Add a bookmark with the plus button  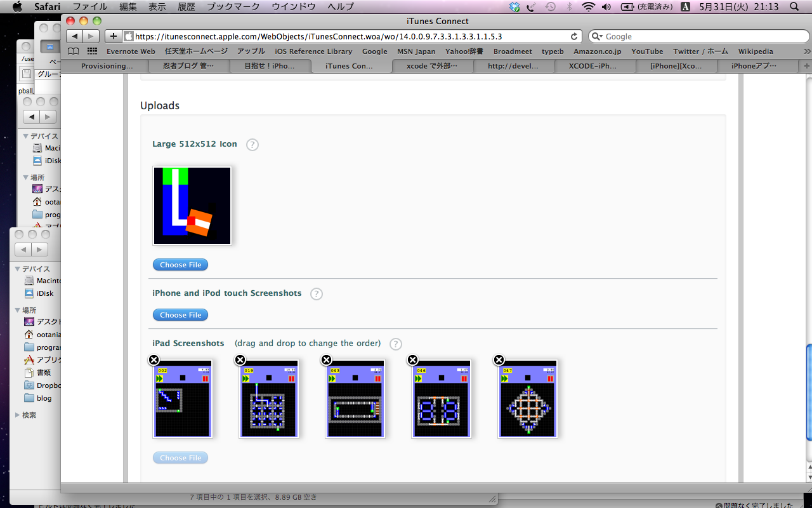coord(114,36)
